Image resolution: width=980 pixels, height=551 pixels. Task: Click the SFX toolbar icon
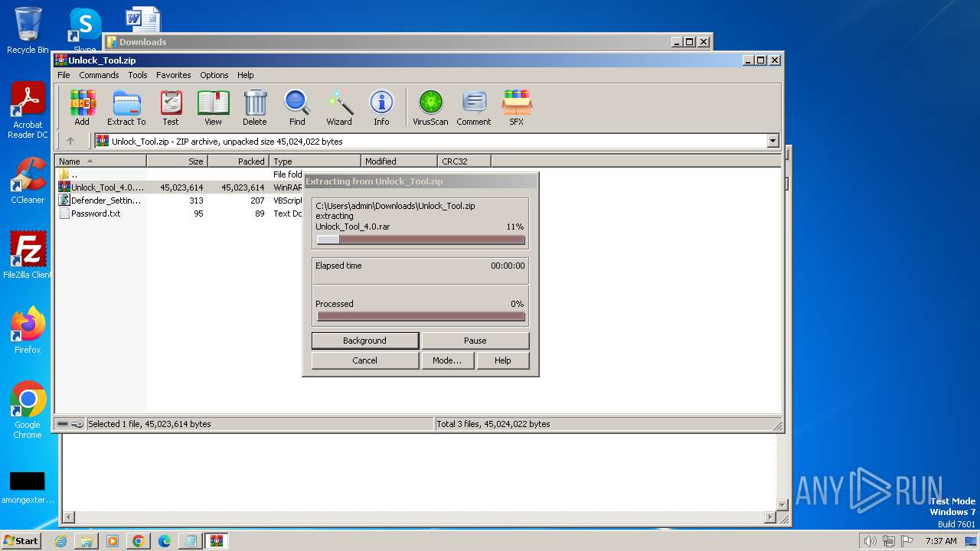(x=517, y=108)
